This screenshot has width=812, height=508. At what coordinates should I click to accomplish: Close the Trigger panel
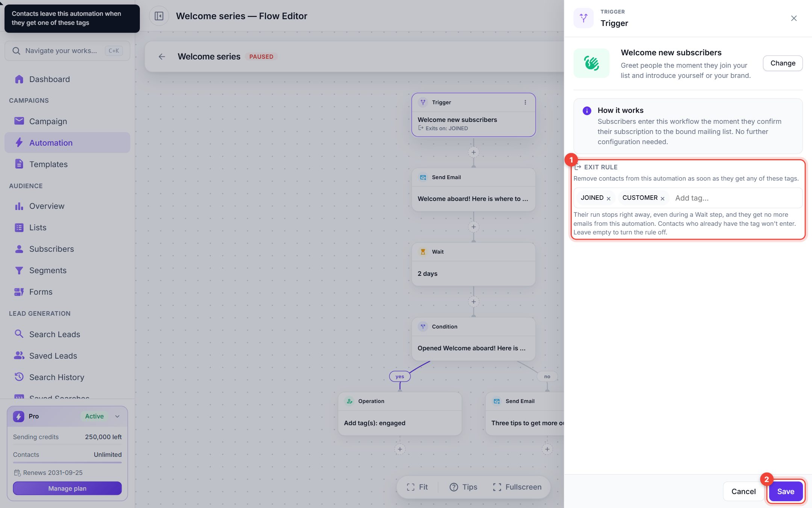794,18
